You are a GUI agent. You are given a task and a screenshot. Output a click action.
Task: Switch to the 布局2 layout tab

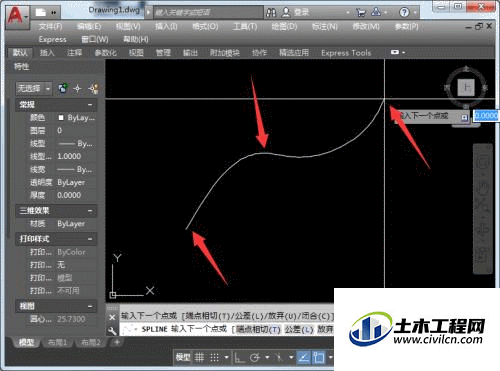click(x=91, y=342)
